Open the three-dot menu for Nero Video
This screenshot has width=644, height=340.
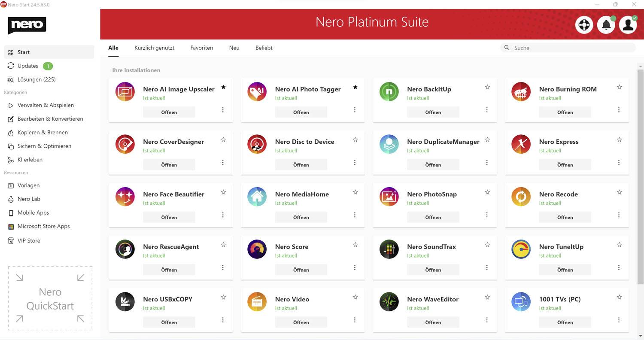coord(355,320)
